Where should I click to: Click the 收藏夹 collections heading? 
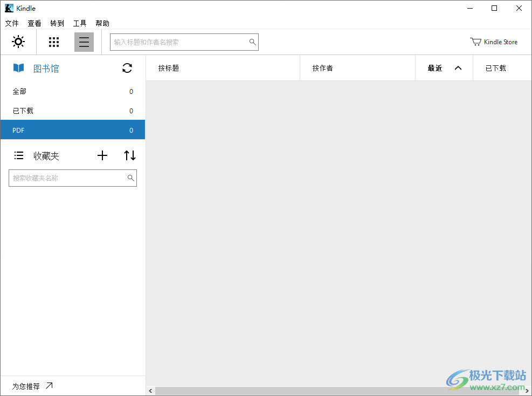pyautogui.click(x=46, y=156)
